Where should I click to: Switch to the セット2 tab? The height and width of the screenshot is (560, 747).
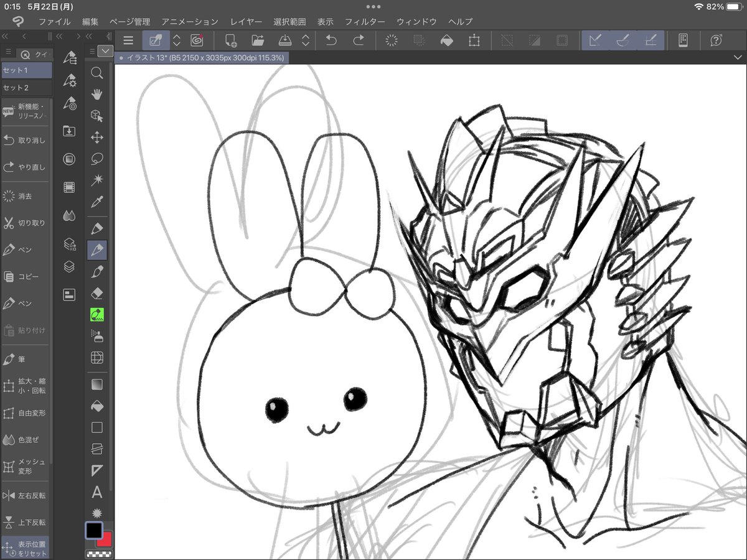[26, 88]
